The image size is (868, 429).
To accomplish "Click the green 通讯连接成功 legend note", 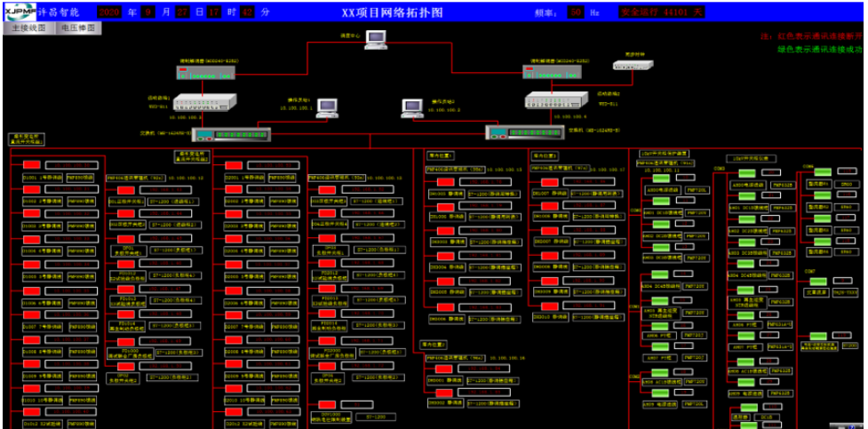I will coord(820,49).
